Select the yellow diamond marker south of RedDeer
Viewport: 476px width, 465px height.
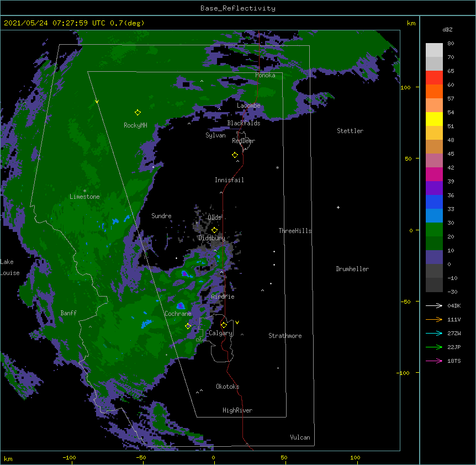tap(235, 155)
